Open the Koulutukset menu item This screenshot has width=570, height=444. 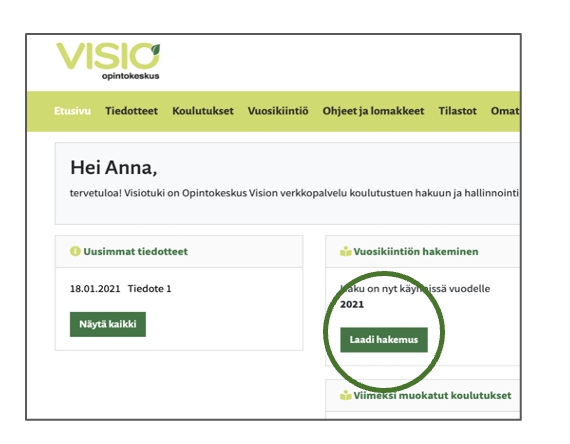click(203, 111)
